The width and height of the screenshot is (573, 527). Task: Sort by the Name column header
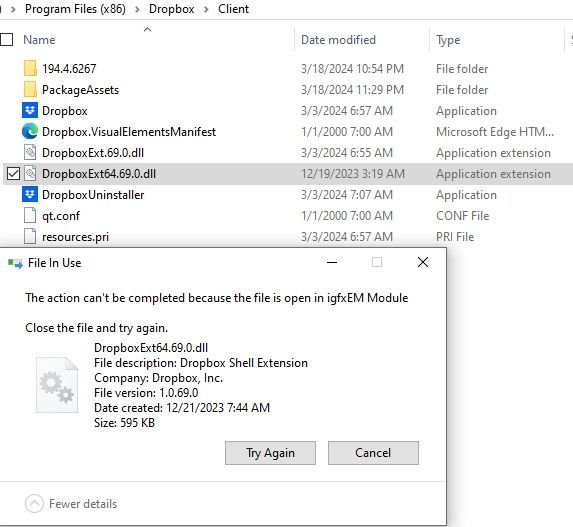pos(39,39)
